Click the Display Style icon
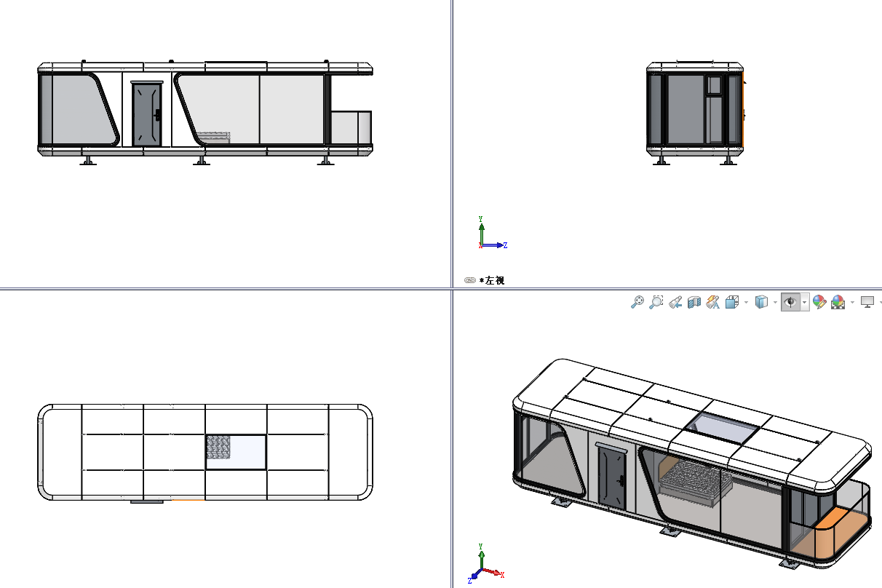 click(762, 302)
